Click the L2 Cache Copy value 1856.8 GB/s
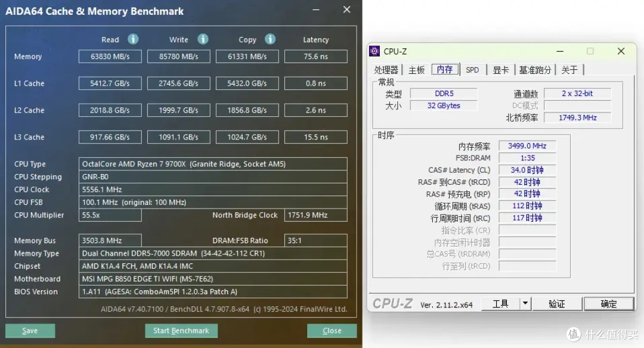 [x=247, y=110]
